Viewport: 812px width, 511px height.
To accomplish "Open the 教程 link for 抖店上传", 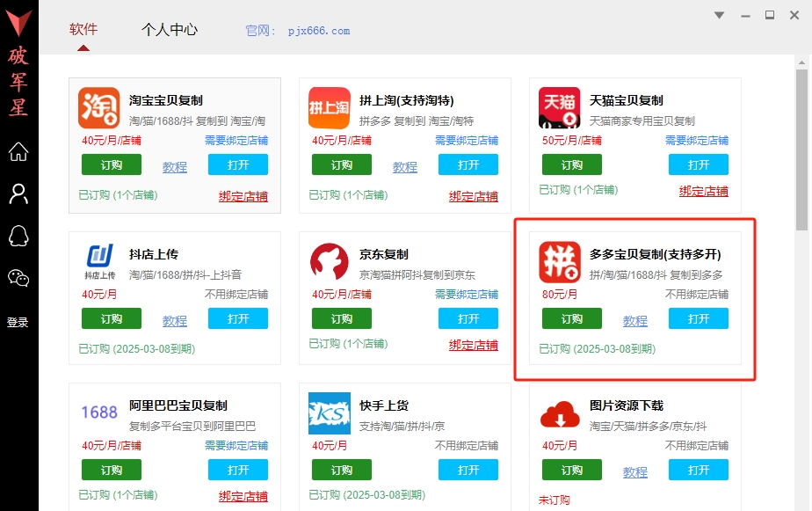I will (175, 321).
